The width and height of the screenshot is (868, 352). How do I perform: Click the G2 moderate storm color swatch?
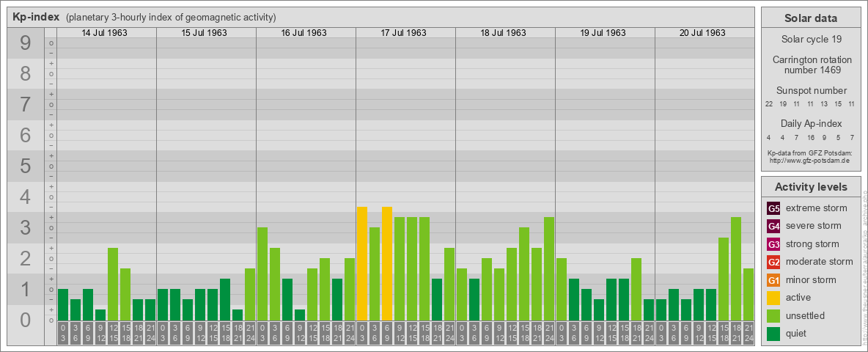click(x=773, y=262)
